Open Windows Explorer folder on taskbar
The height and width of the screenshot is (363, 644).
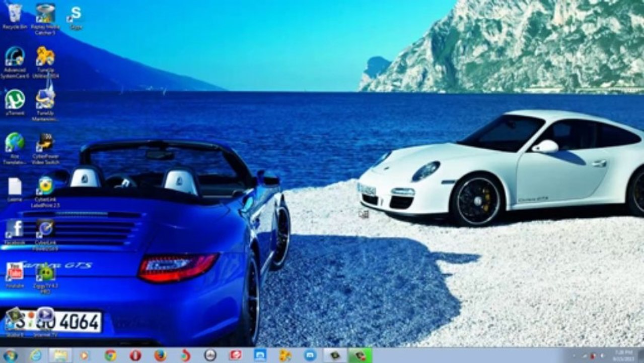60,355
